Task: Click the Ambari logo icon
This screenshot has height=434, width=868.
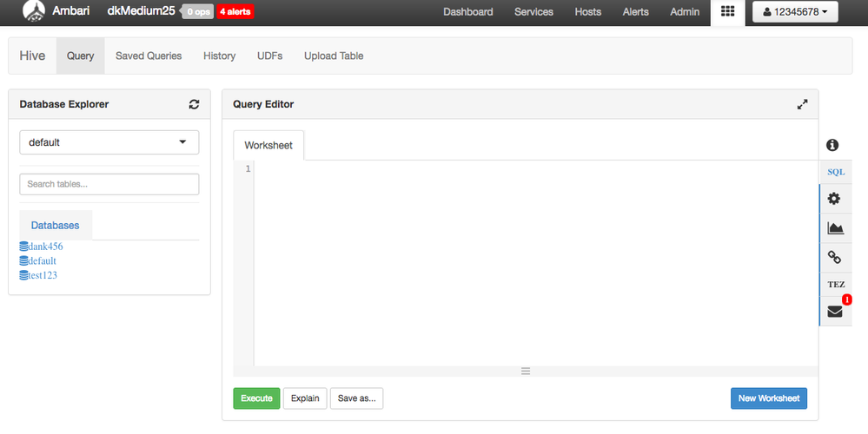Action: point(34,11)
